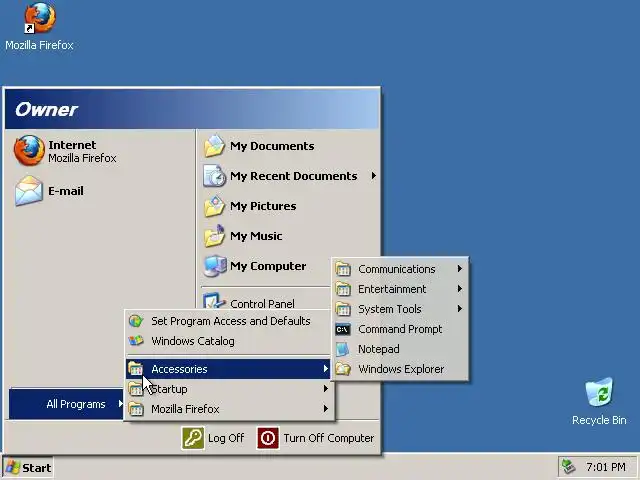Expand My Recent Documents submenu arrow
This screenshot has height=480, width=640.
[x=373, y=176]
